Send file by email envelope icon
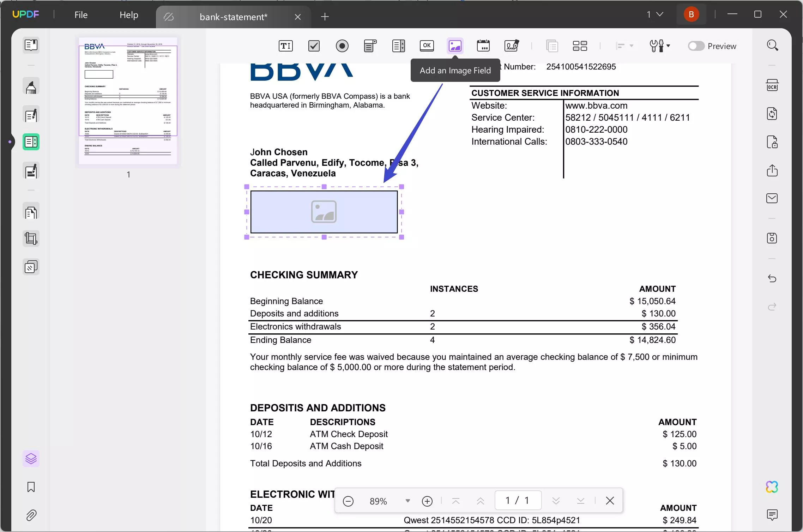Viewport: 803px width, 532px height. (x=772, y=198)
